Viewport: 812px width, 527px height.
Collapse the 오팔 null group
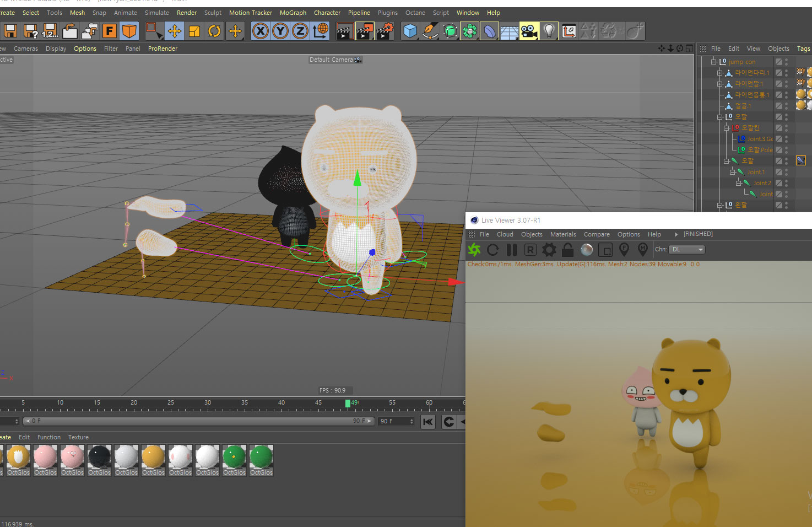[720, 117]
